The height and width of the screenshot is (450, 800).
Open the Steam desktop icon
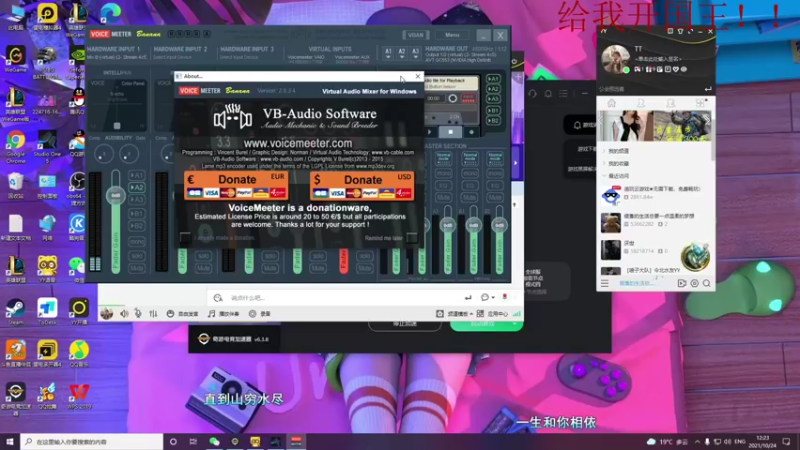15,312
